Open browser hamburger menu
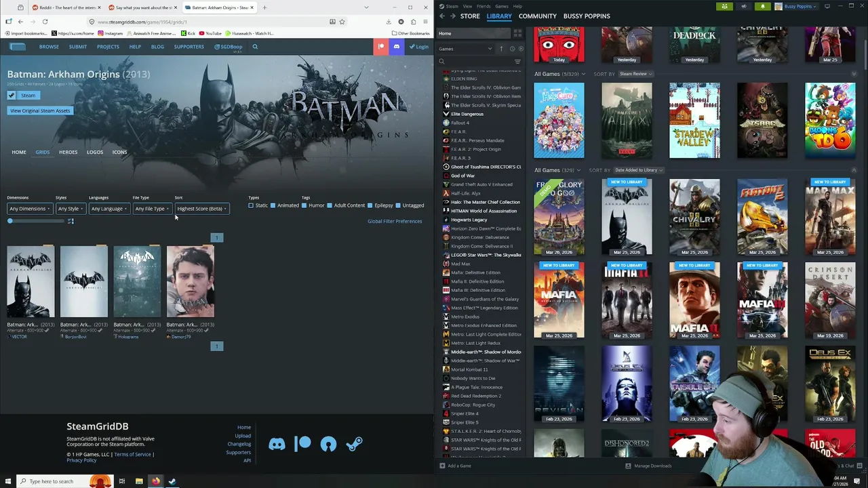Viewport: 868px width, 488px height. (425, 22)
